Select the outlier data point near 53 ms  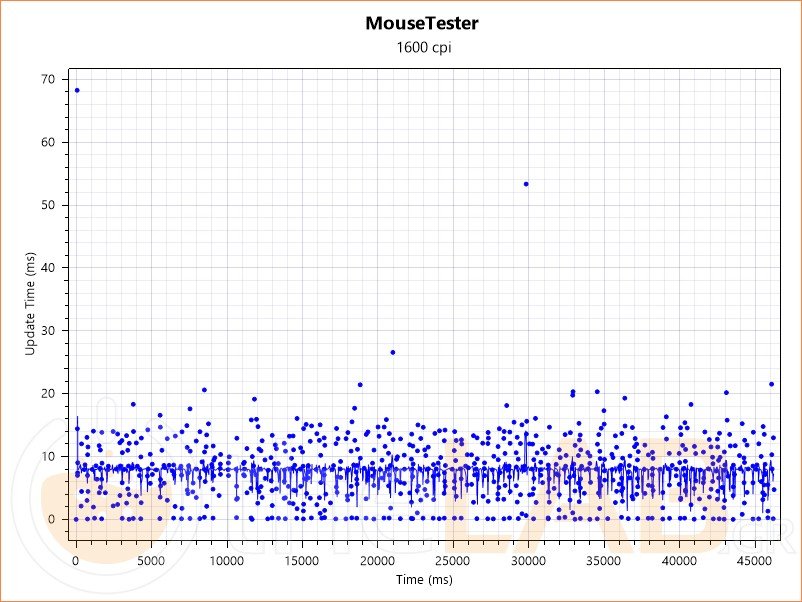526,184
